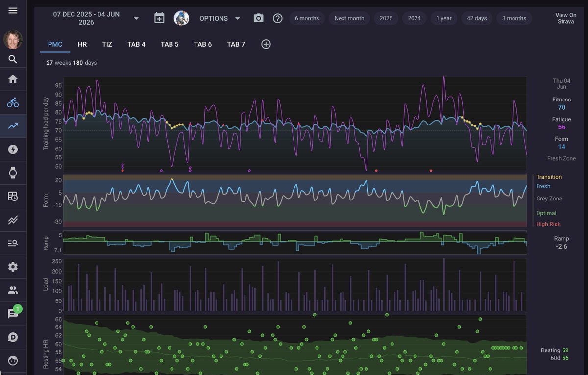Open the search in sidebar

[13, 59]
